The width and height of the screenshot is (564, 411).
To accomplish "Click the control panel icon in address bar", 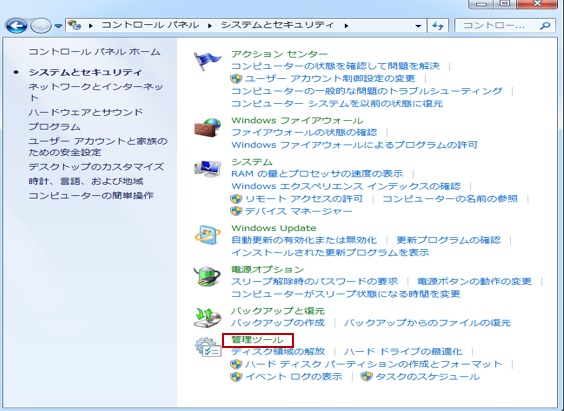I will 74,25.
